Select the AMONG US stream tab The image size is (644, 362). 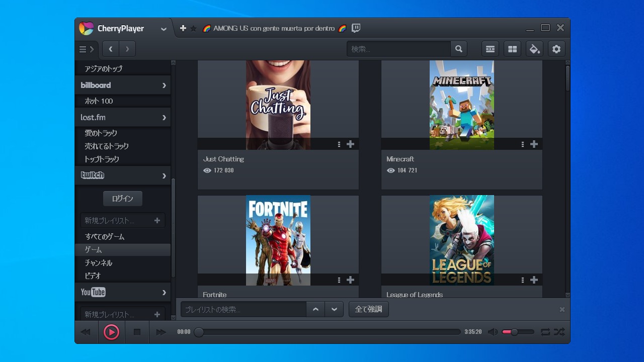pos(274,29)
